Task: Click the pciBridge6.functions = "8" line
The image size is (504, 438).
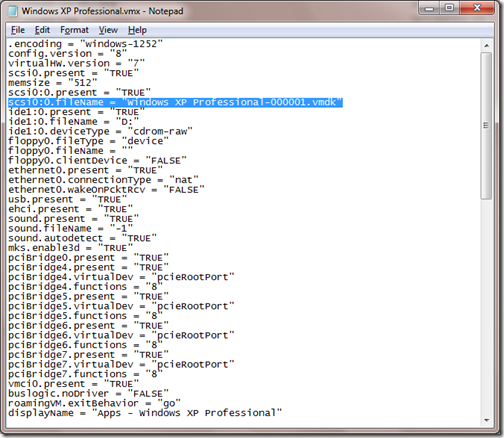Action: [85, 345]
